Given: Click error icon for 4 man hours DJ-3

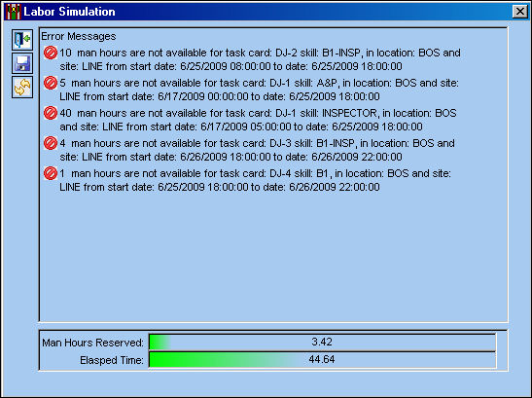Looking at the screenshot, I should [x=51, y=143].
